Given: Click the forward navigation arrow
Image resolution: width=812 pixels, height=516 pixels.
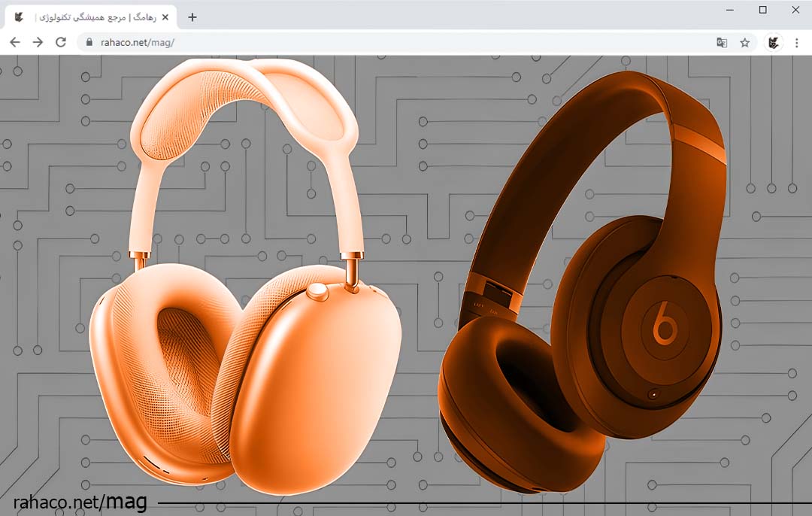Looking at the screenshot, I should click(x=38, y=43).
